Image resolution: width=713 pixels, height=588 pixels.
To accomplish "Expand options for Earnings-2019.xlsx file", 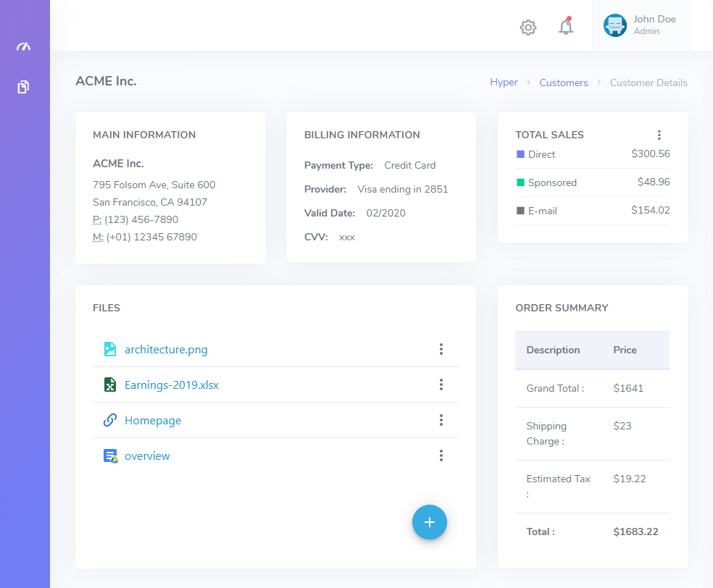I will click(441, 385).
